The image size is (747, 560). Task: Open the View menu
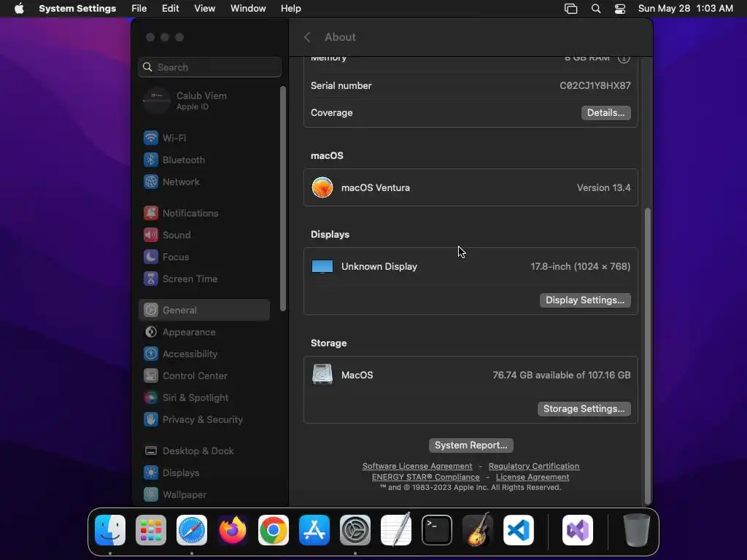pyautogui.click(x=205, y=9)
